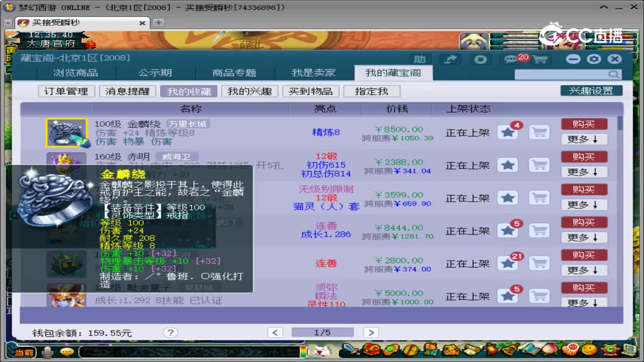This screenshot has width=644, height=362.
Task: Toggle the favorite star on the 金麟绕 row
Action: (508, 133)
